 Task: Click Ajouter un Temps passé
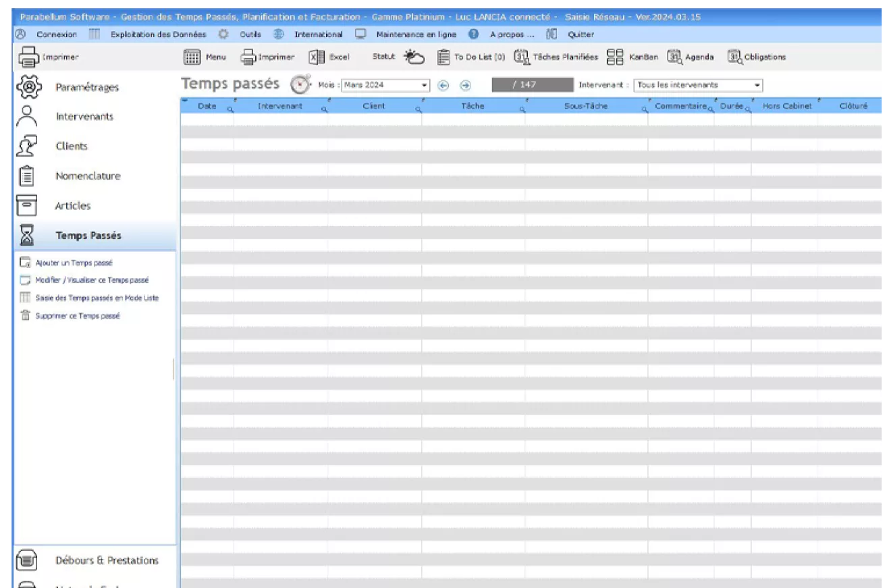point(74,263)
